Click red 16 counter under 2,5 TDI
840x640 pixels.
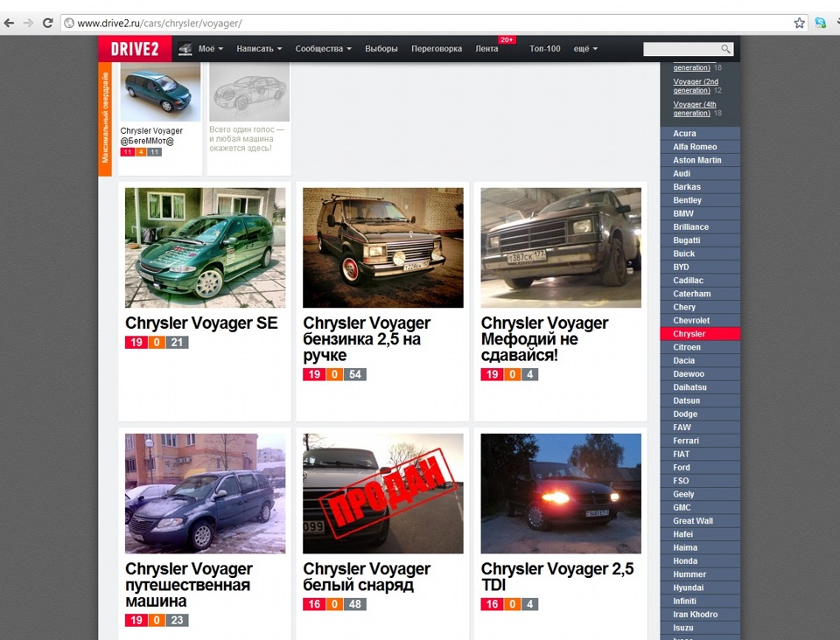[x=492, y=604]
